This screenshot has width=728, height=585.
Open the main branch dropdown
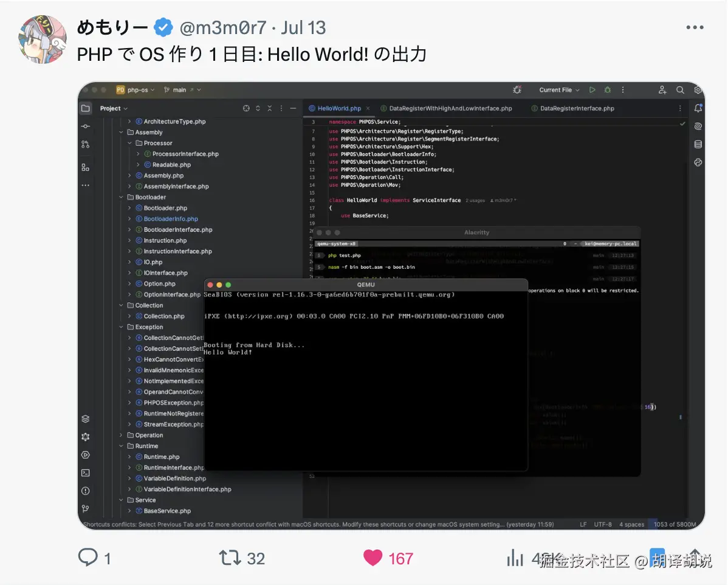182,89
